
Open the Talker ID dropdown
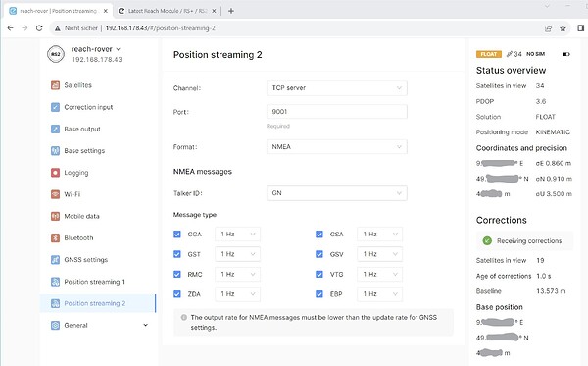[x=337, y=193]
